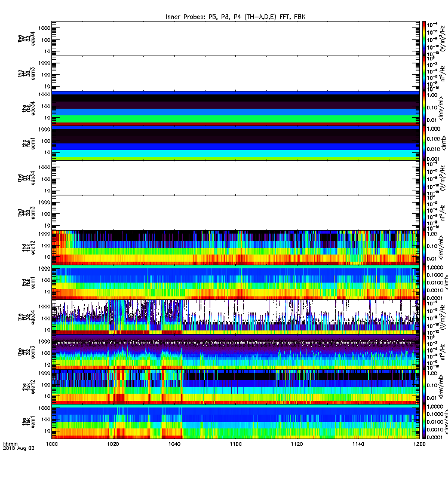Click the <|nT|> unit label beside tha fbk scm1
This screenshot has height=478, width=448.
(x=443, y=143)
